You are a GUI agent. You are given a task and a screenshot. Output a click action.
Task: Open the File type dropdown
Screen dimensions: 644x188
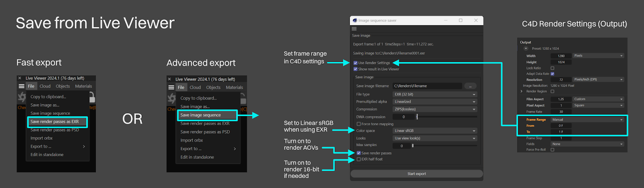[x=435, y=94]
